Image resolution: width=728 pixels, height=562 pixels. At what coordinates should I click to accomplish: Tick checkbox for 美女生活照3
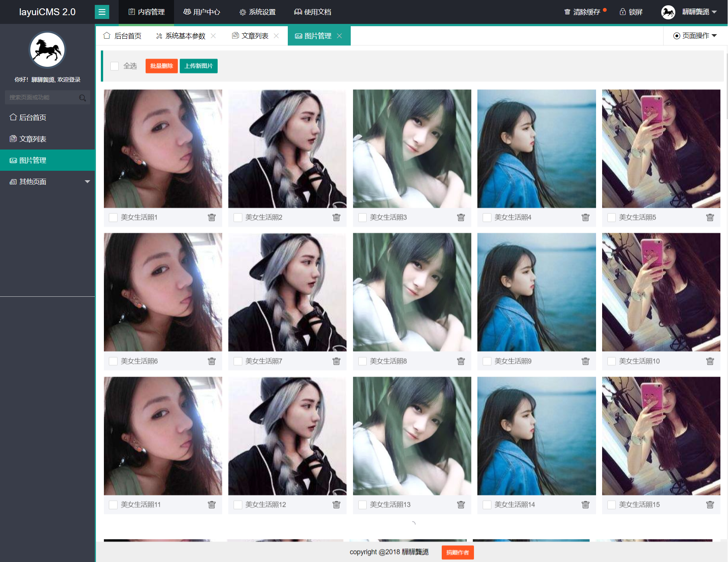362,217
